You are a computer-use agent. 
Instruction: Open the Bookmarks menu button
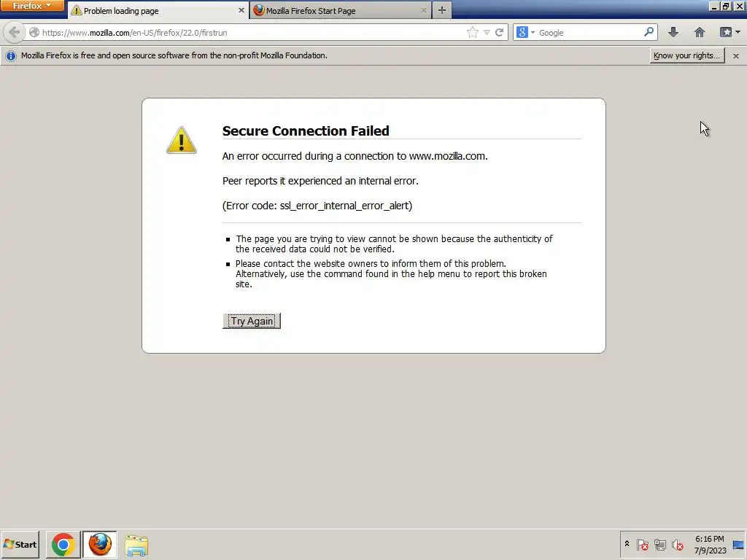pos(729,32)
